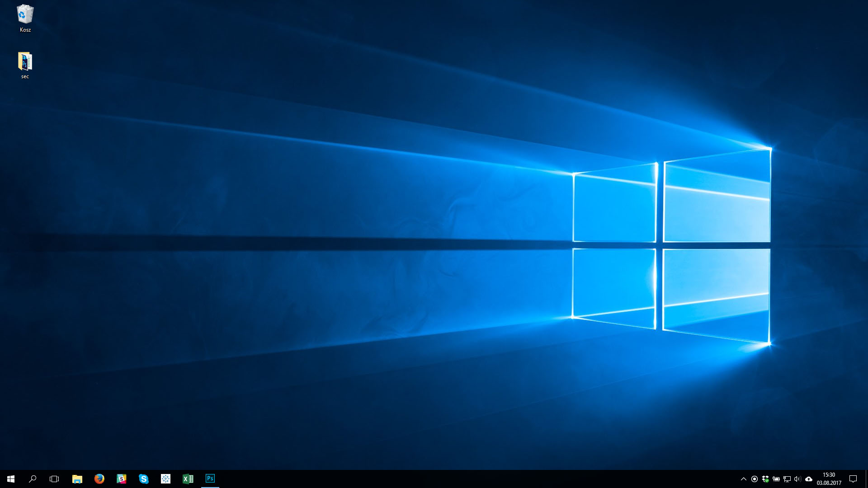Open File Explorer from the taskbar
The height and width of the screenshot is (488, 868).
[77, 479]
